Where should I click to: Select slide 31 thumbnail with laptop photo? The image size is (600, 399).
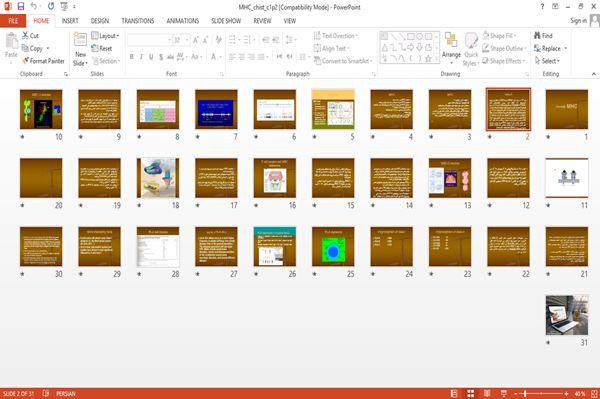click(567, 315)
